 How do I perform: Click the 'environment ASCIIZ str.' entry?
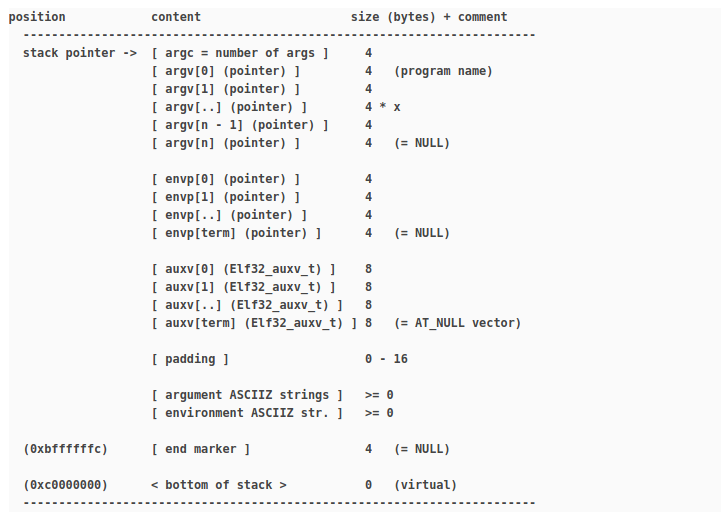[x=247, y=413]
